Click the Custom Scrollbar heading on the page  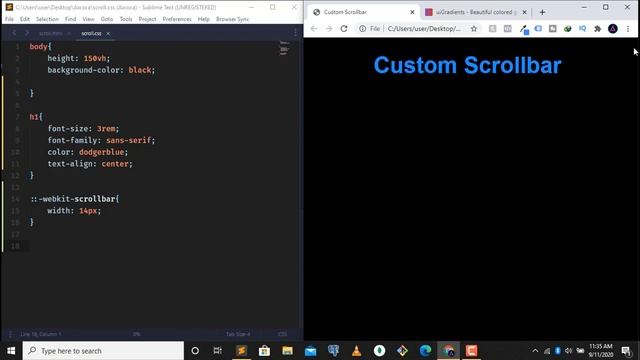click(467, 65)
